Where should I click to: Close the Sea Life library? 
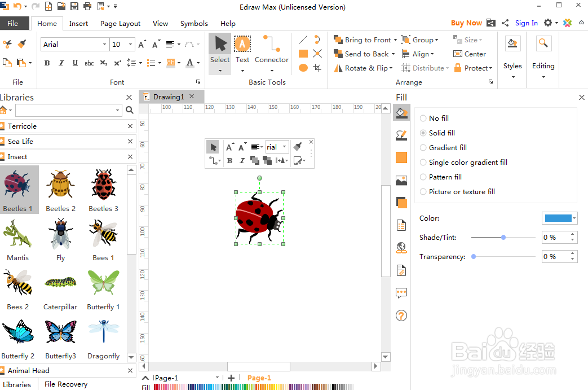[130, 141]
